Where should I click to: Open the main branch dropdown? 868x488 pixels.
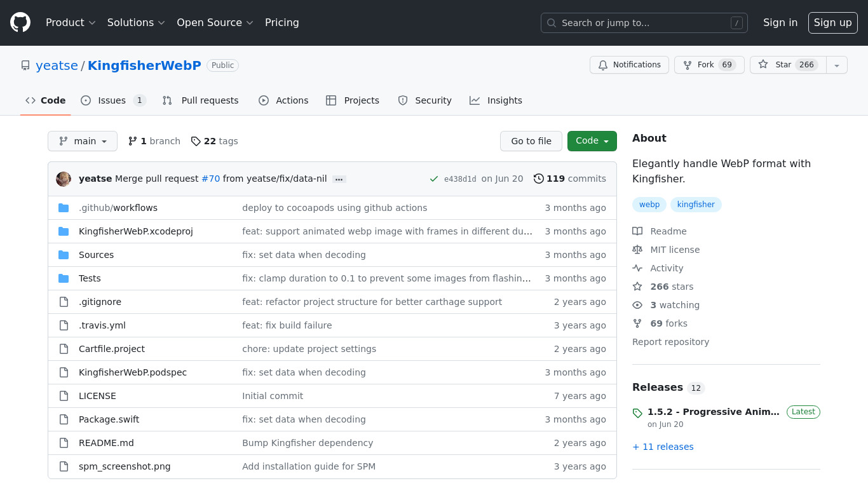tap(83, 141)
